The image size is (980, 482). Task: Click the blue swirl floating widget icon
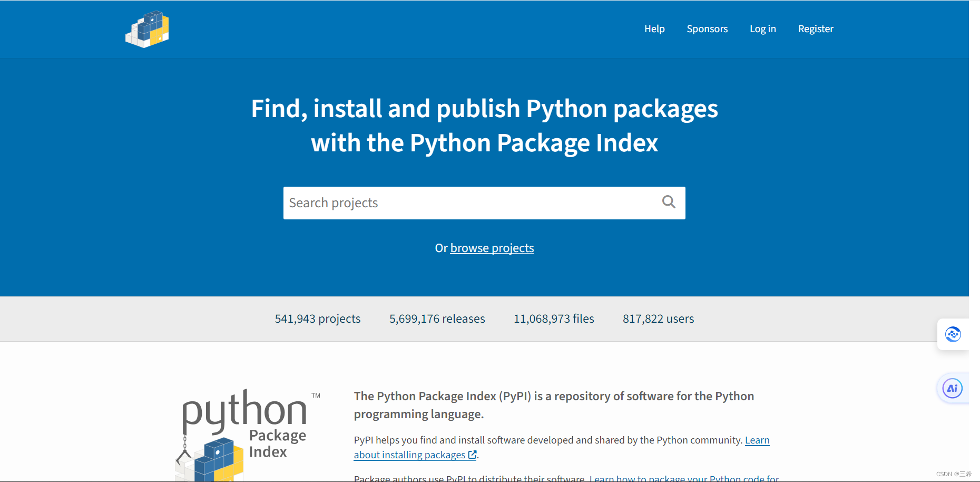953,334
